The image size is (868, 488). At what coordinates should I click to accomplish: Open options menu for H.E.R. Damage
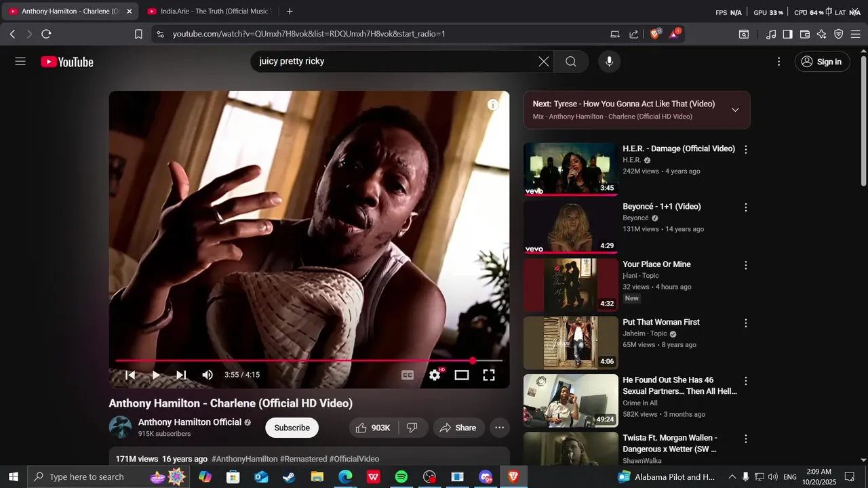[746, 149]
